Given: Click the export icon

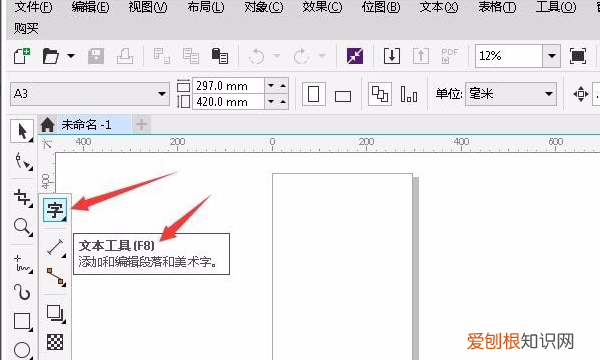Looking at the screenshot, I should pyautogui.click(x=421, y=56).
